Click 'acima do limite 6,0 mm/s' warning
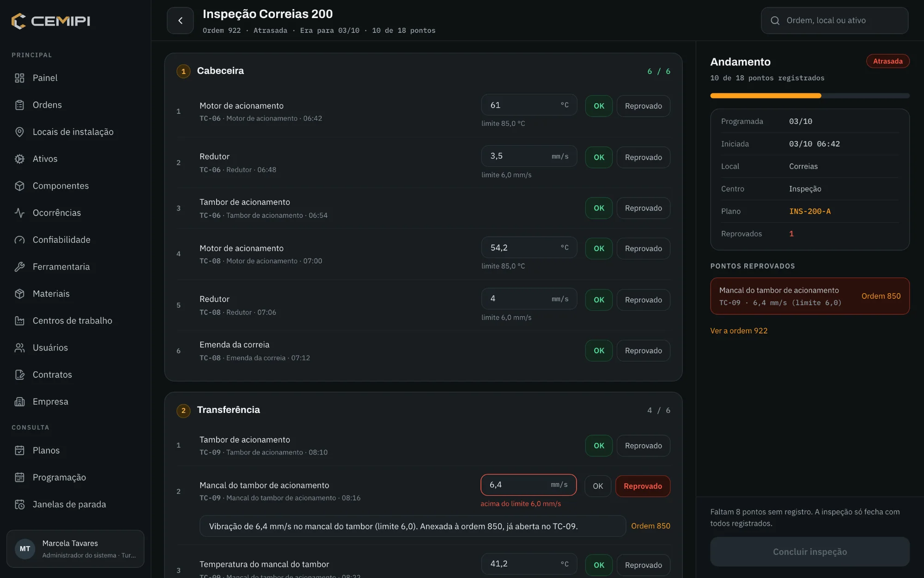 520,504
